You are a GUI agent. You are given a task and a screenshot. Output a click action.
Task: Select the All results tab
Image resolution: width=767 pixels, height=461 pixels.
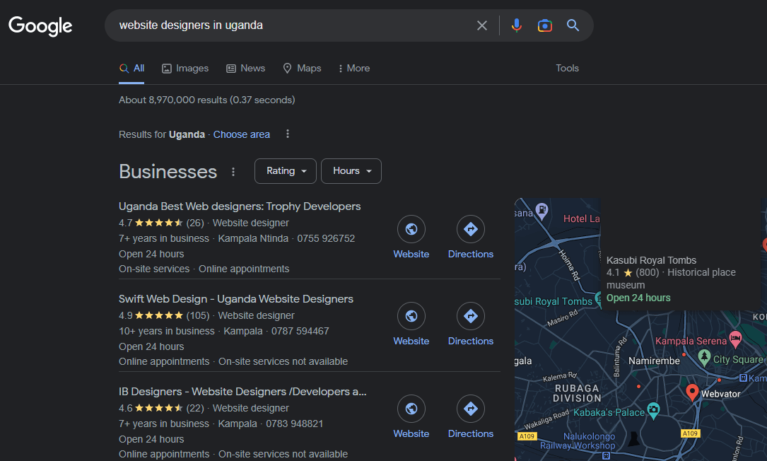pos(132,69)
